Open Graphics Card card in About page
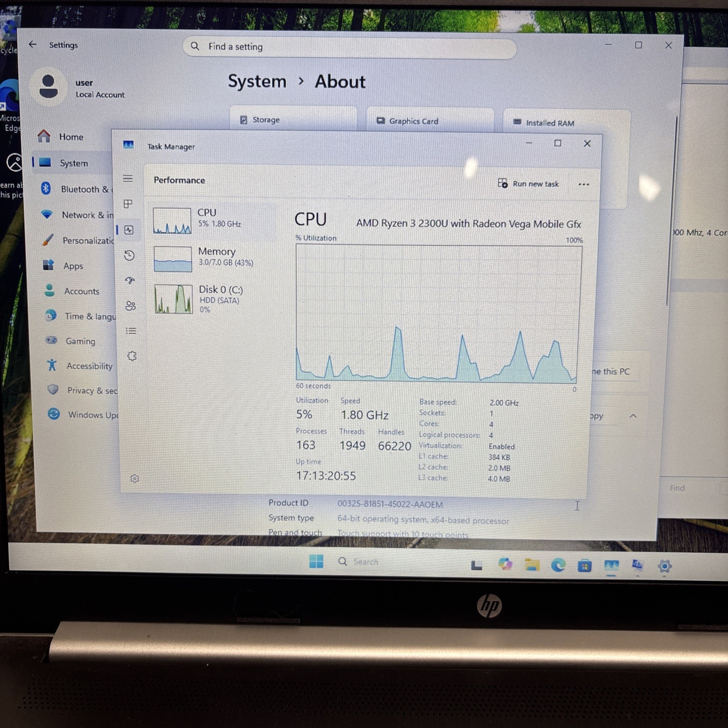 click(430, 121)
